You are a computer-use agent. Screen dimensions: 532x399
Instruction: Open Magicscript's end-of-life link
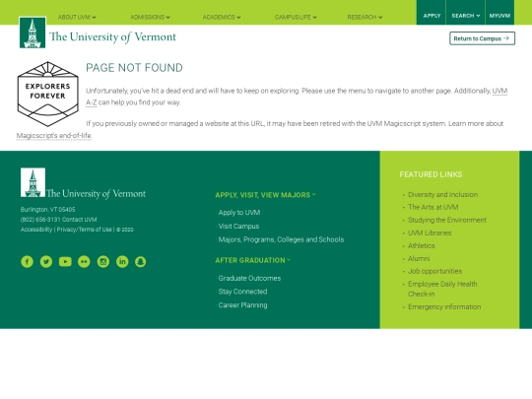[53, 135]
